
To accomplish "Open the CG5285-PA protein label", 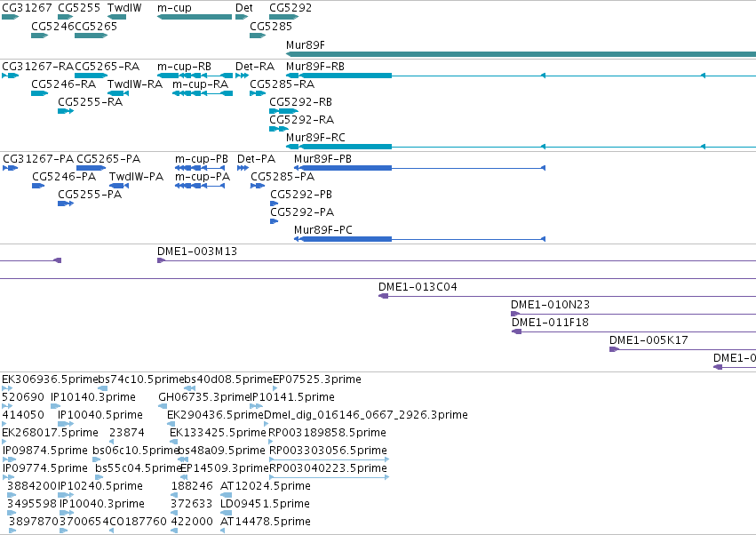I will click(x=283, y=177).
